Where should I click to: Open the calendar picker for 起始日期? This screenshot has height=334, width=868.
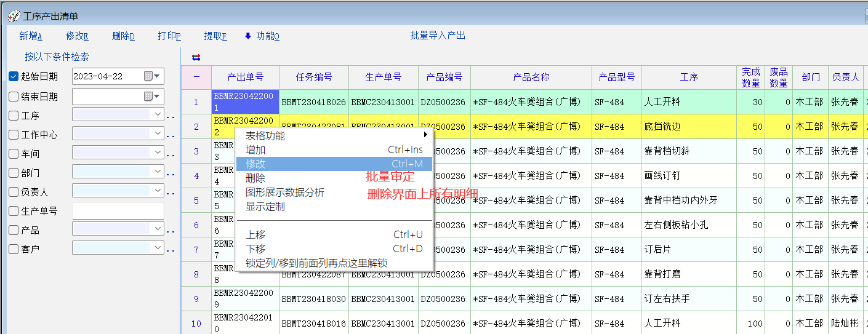pos(151,76)
